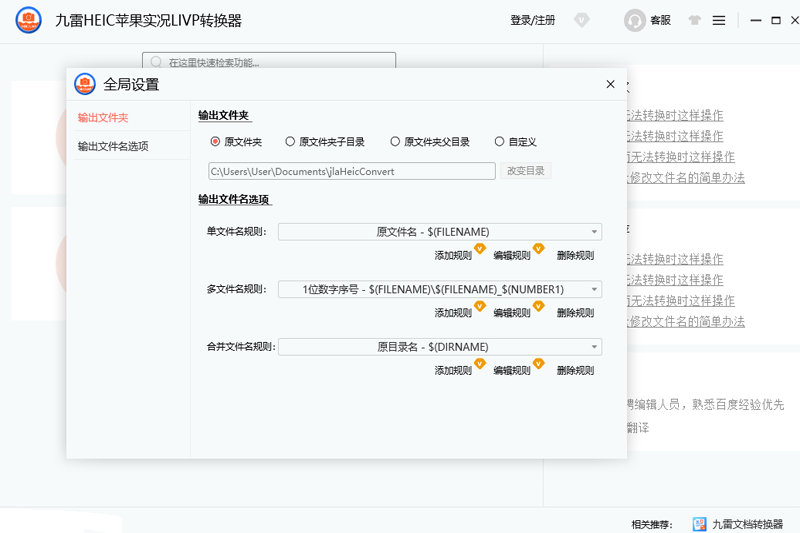Open the hamburger main menu

click(x=719, y=20)
